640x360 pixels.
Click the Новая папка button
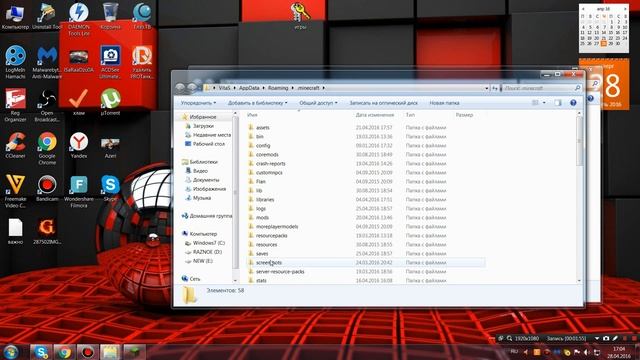click(444, 103)
